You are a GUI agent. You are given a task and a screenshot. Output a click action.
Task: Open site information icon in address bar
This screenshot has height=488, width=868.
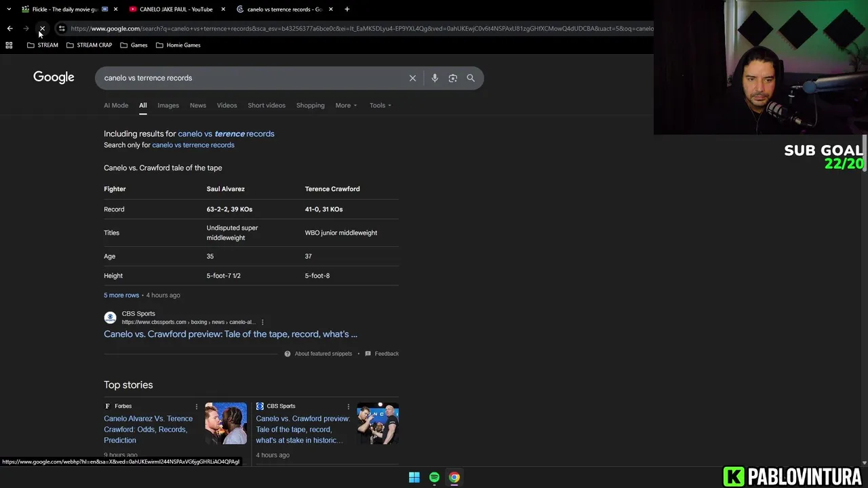tap(62, 28)
